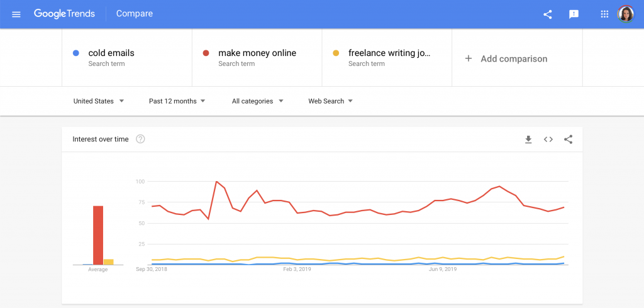Viewport: 644px width, 308px height.
Task: Open the Past 12 months dropdown
Action: [x=177, y=101]
